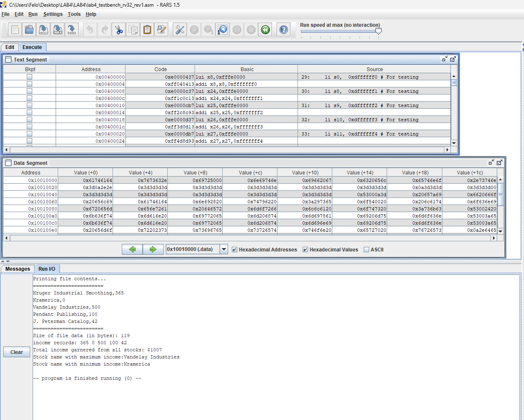
Task: Select the Run I/O tab
Action: coord(47,269)
